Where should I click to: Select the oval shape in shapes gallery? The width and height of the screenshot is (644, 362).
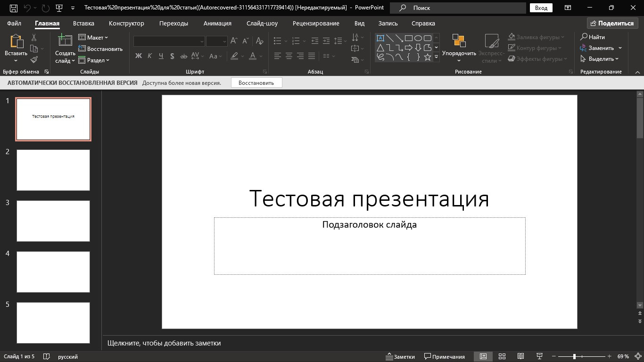pyautogui.click(x=418, y=38)
